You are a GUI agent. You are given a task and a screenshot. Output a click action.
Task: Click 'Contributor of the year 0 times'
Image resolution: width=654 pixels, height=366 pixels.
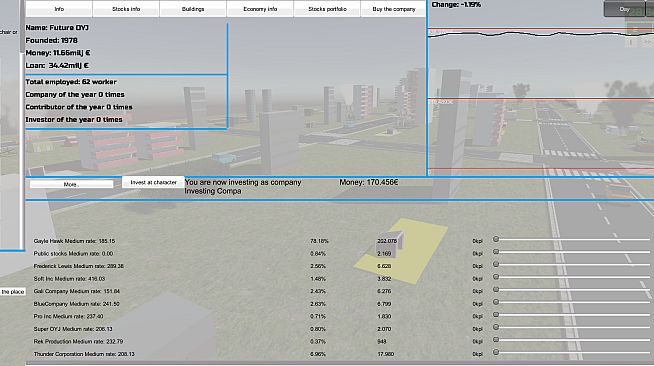(x=79, y=107)
